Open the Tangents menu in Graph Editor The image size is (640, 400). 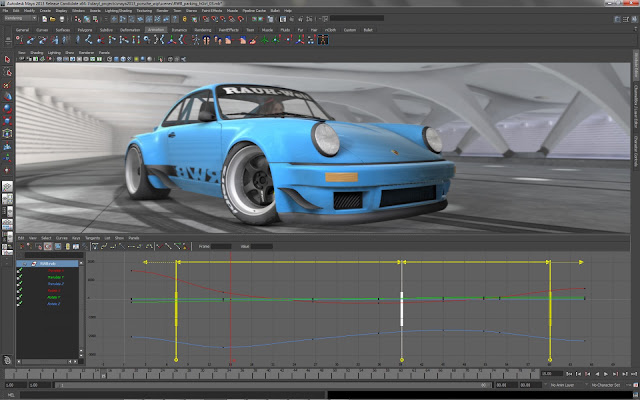(92, 238)
